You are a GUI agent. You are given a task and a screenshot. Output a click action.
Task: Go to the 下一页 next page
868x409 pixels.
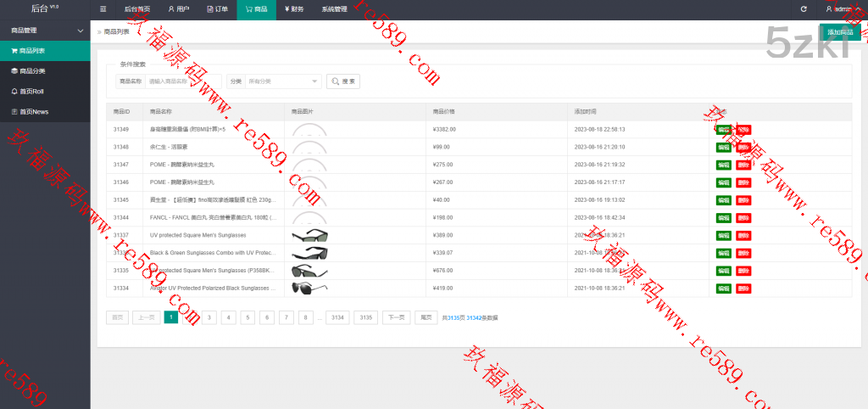395,317
